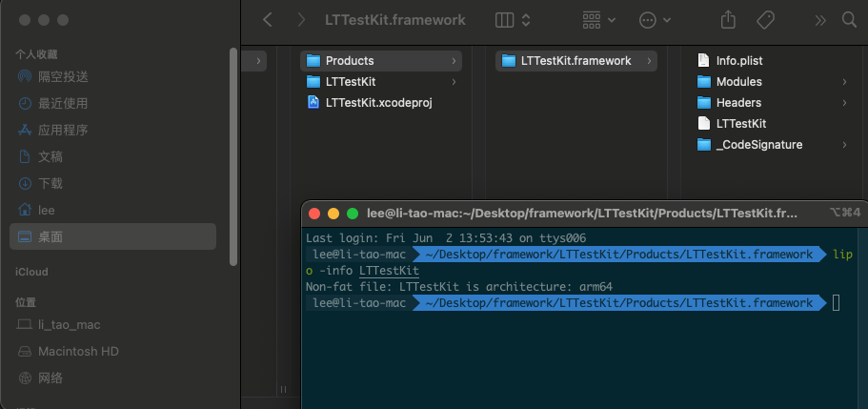Select LTTestKit.xcodeproj file

(x=381, y=103)
